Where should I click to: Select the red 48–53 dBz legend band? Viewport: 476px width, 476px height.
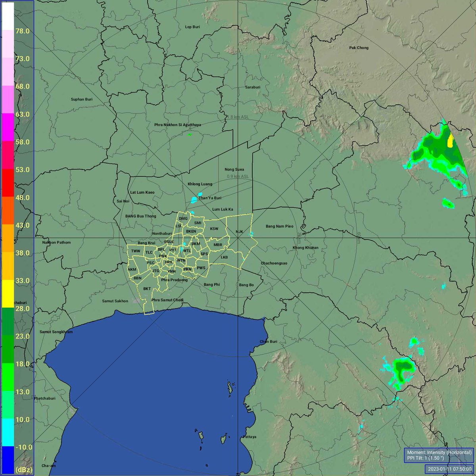(8, 182)
